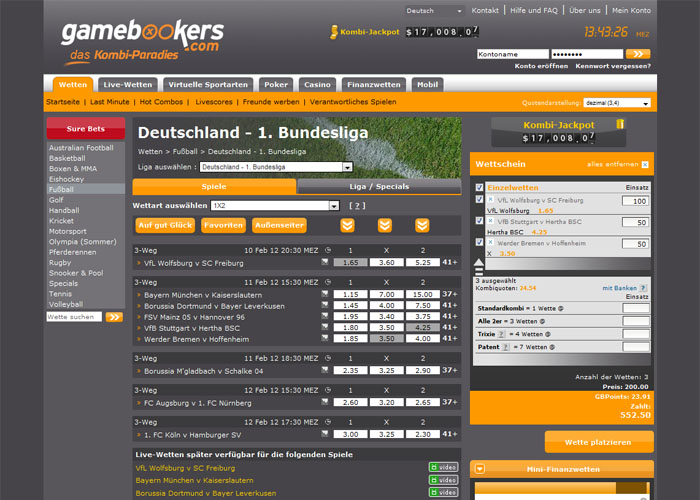Viewport: 700px width, 500px height.
Task: Click the Außenseiter button
Action: (279, 225)
